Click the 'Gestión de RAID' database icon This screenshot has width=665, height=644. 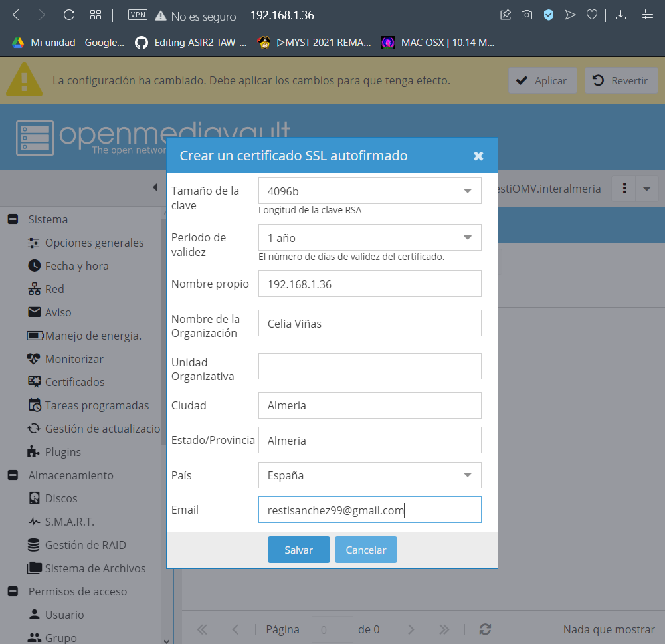(33, 545)
